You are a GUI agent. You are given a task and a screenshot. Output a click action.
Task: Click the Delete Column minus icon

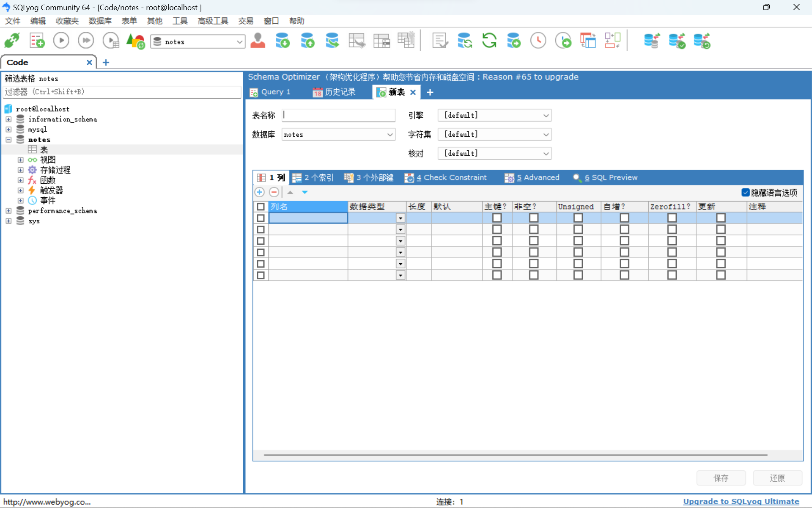tap(274, 192)
